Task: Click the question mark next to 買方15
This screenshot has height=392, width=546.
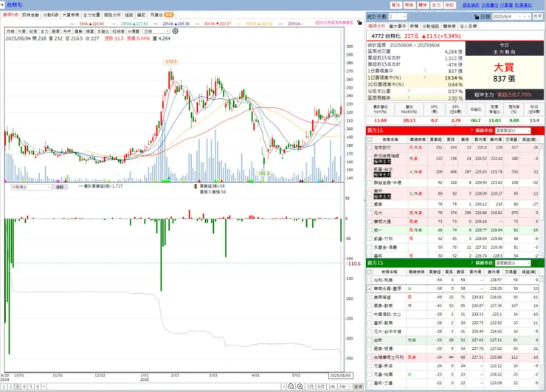Action: point(471,131)
